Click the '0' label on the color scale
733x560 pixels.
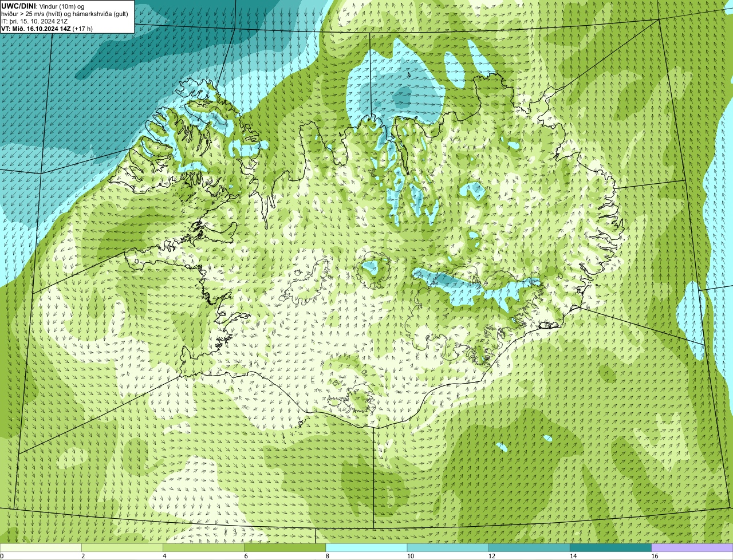2,556
